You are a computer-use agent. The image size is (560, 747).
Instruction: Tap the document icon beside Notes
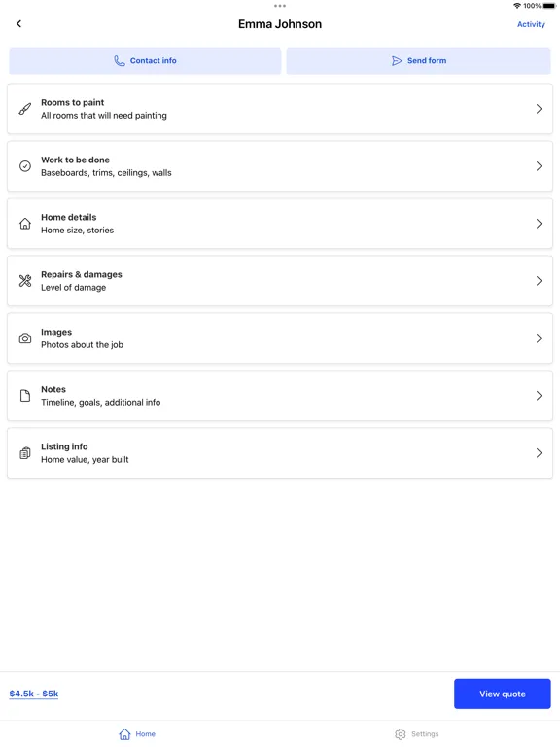click(x=25, y=396)
